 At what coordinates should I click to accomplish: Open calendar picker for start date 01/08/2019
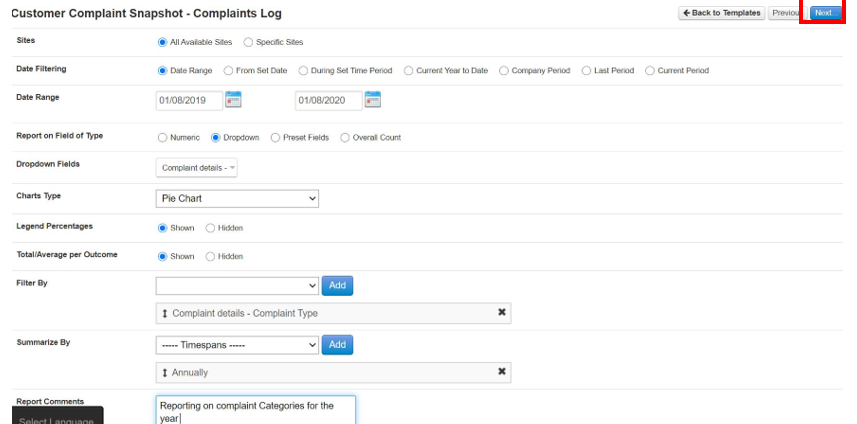[x=233, y=99]
